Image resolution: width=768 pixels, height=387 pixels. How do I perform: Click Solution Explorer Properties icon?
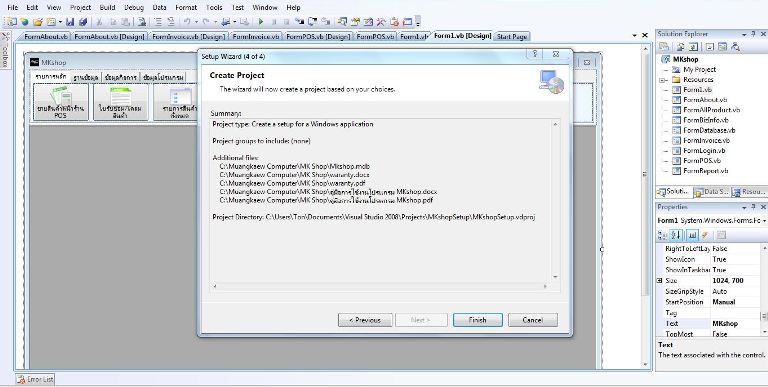(664, 47)
